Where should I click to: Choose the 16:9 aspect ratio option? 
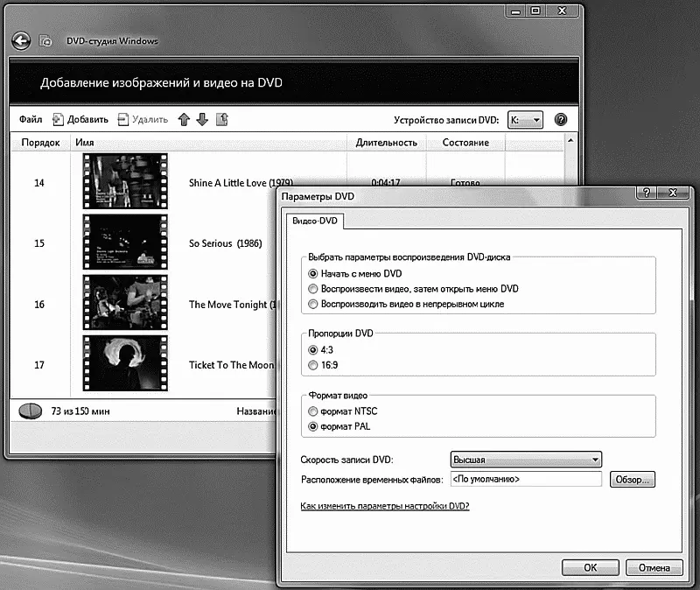pyautogui.click(x=313, y=364)
